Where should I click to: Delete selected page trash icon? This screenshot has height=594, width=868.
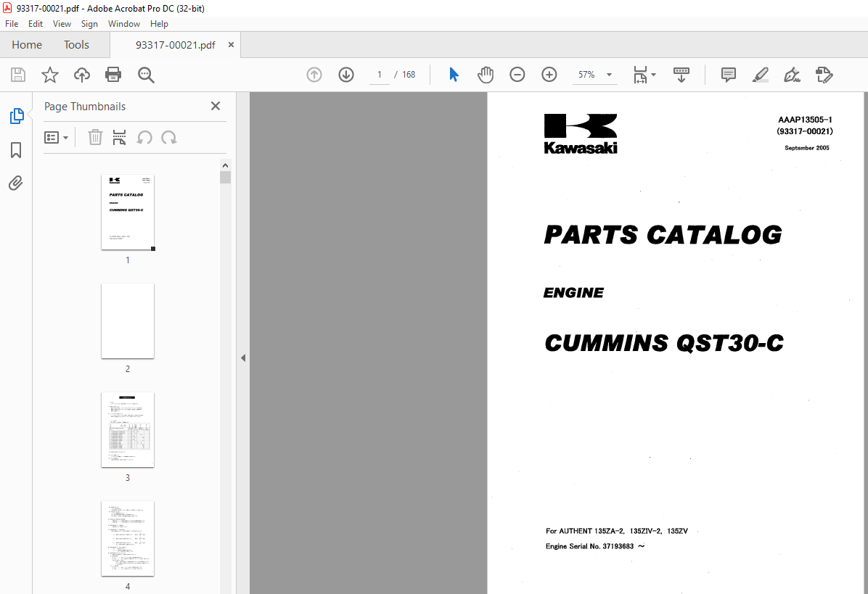click(x=95, y=137)
